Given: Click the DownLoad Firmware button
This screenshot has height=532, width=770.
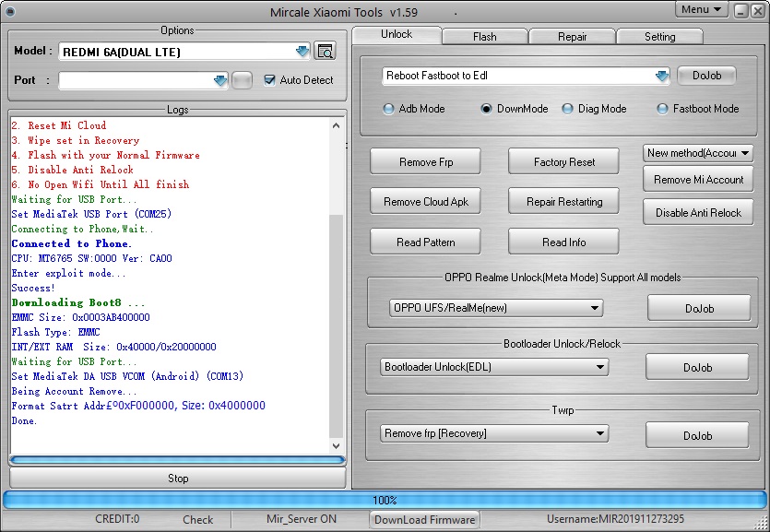Looking at the screenshot, I should coord(424,519).
